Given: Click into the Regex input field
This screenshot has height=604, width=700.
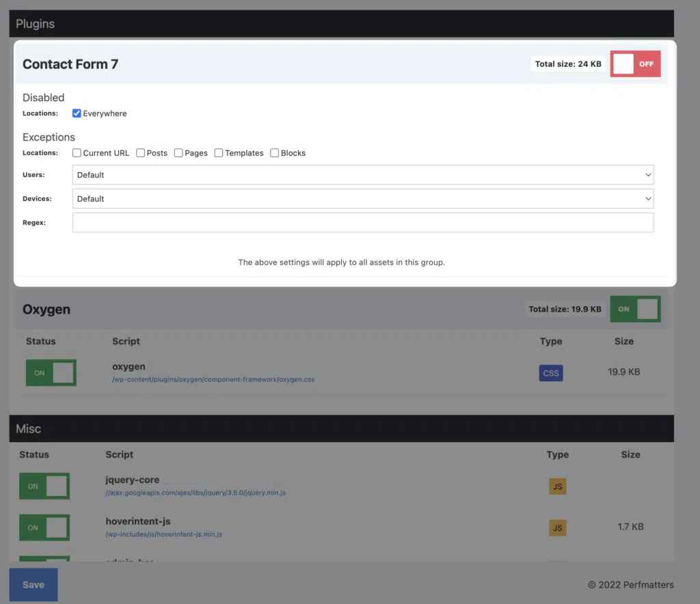Looking at the screenshot, I should coord(363,223).
